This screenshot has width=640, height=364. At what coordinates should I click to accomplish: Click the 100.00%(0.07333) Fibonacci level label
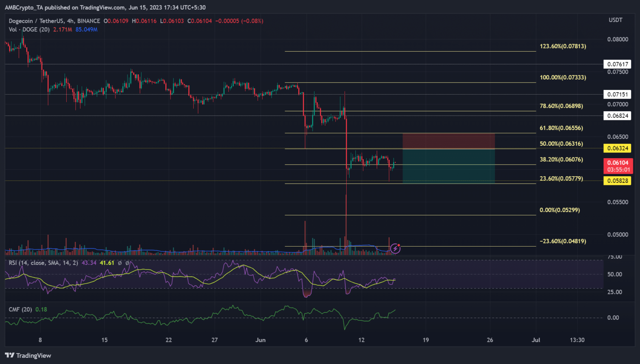click(x=562, y=77)
